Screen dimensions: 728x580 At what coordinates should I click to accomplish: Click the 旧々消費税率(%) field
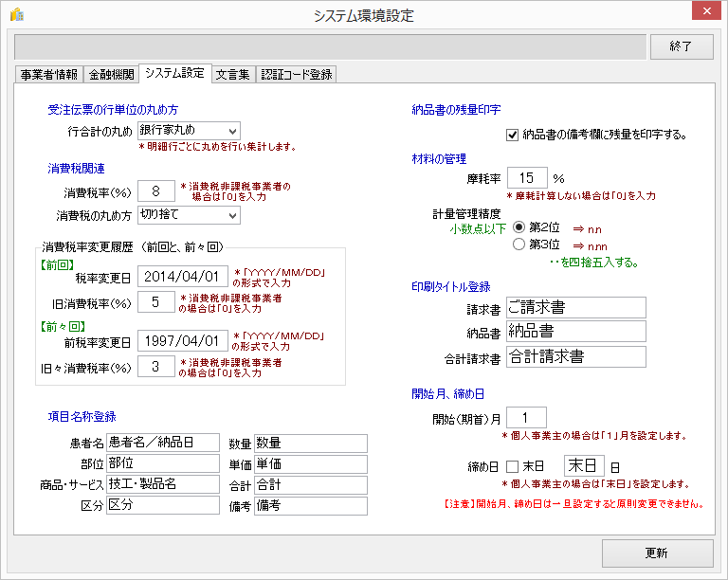156,367
